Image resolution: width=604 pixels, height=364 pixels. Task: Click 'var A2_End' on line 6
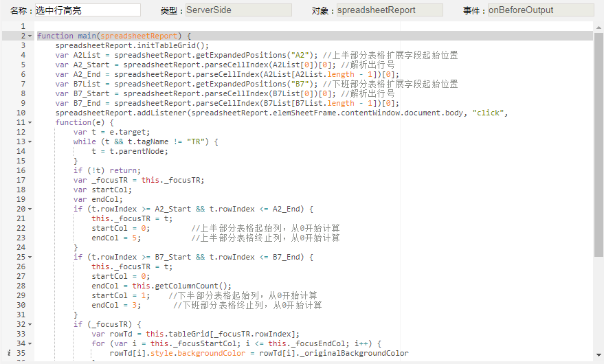78,74
